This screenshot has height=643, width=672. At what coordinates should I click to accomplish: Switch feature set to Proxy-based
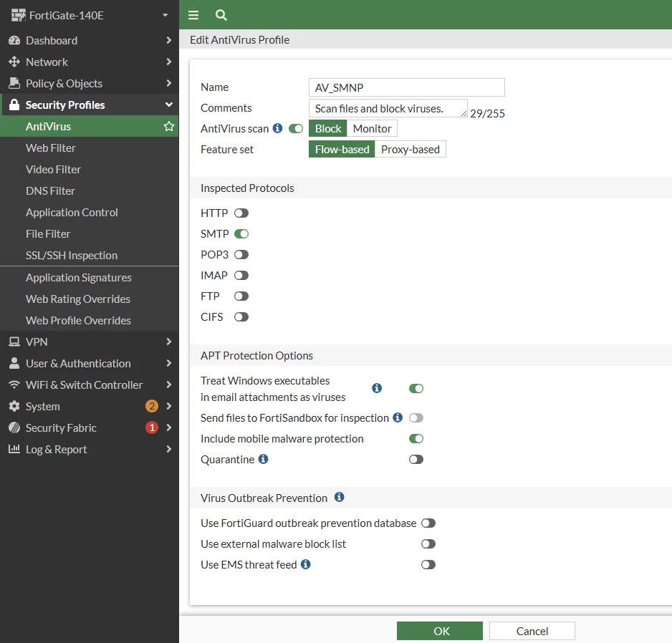pyautogui.click(x=410, y=149)
